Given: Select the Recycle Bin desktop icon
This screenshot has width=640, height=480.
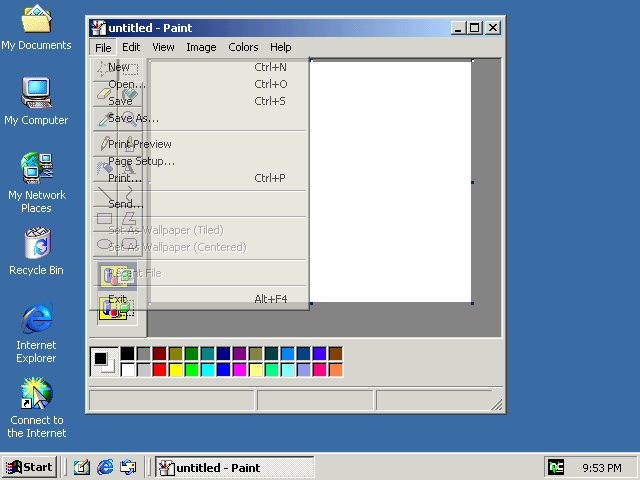Looking at the screenshot, I should pos(36,252).
